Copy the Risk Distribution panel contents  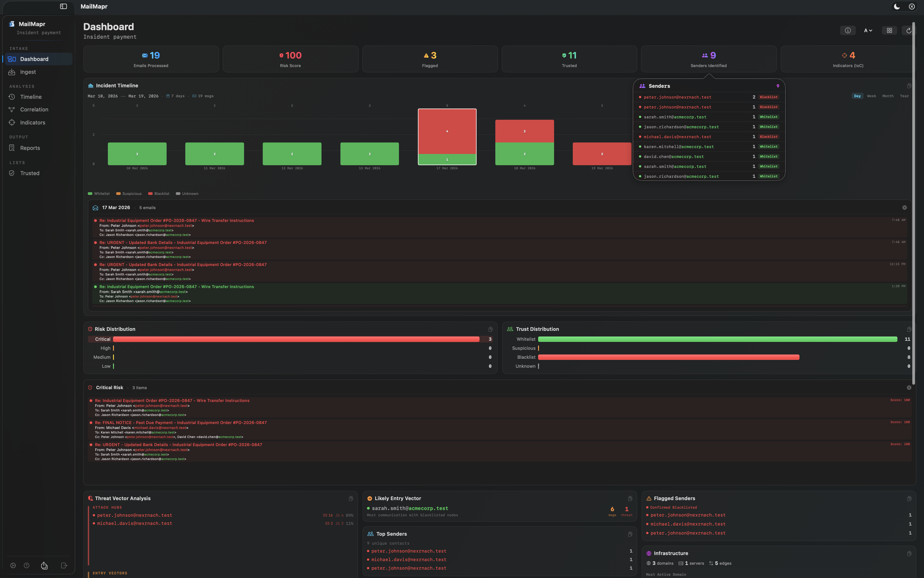[x=490, y=329]
